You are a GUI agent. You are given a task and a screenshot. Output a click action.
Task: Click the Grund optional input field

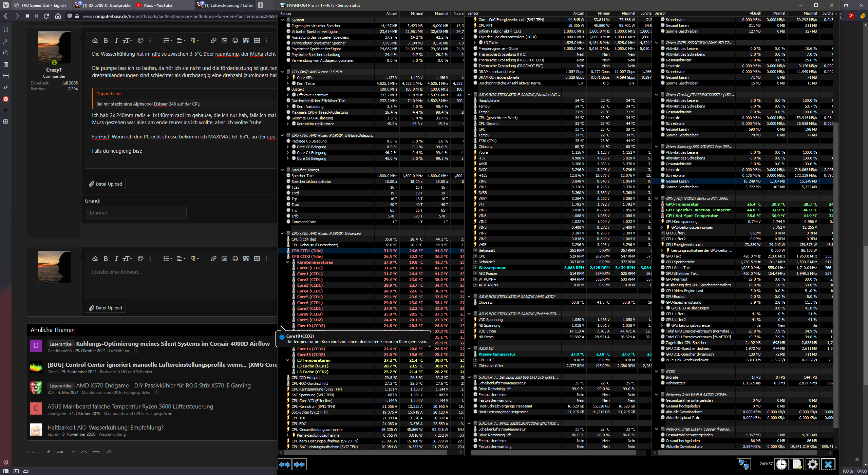click(136, 213)
